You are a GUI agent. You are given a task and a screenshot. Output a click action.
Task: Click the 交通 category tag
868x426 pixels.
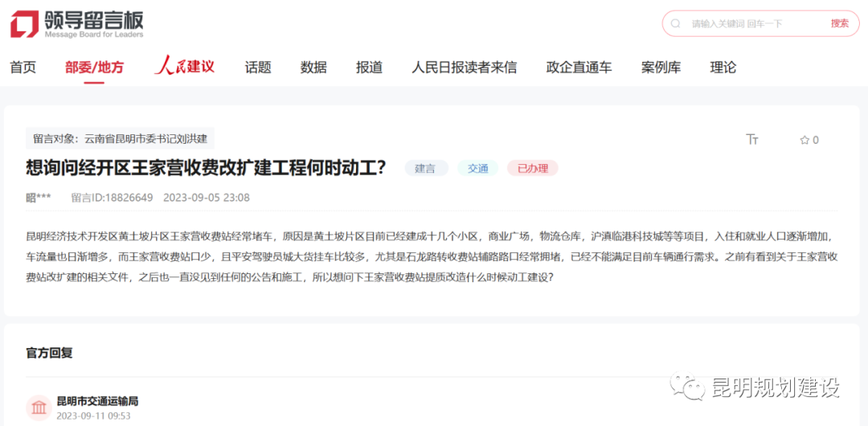click(478, 169)
